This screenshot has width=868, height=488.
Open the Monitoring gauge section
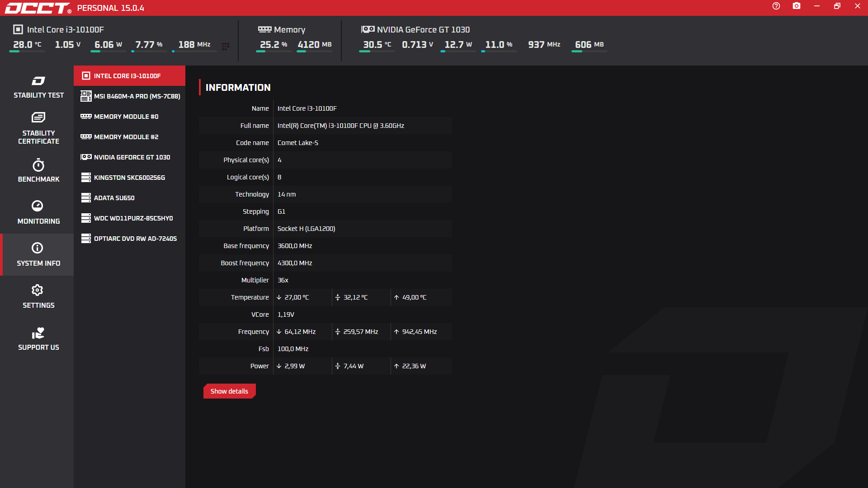point(38,212)
